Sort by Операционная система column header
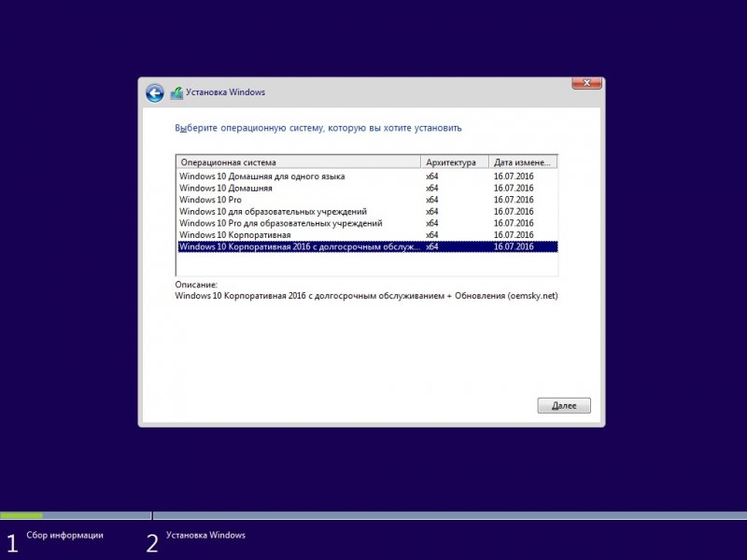The width and height of the screenshot is (747, 560). 298,161
